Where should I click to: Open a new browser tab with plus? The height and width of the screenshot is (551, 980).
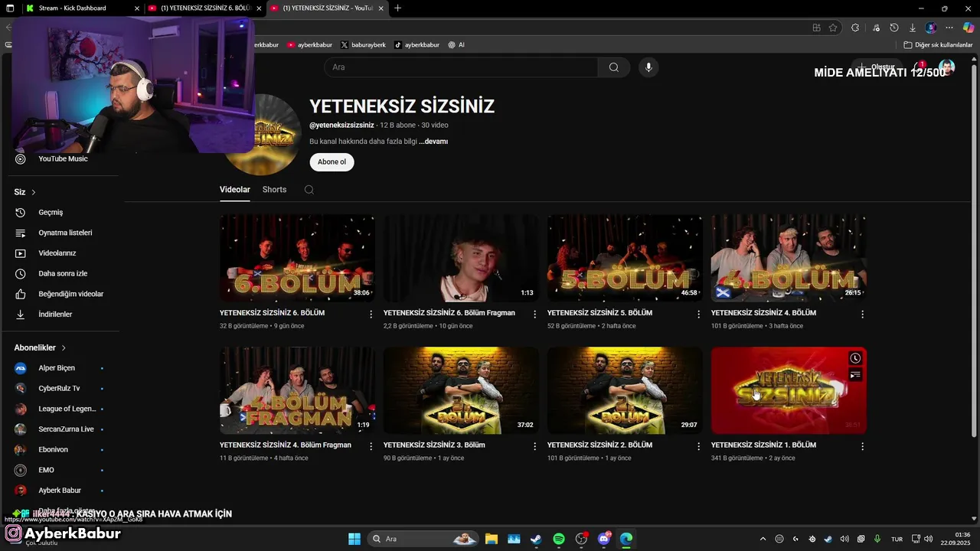pyautogui.click(x=397, y=8)
